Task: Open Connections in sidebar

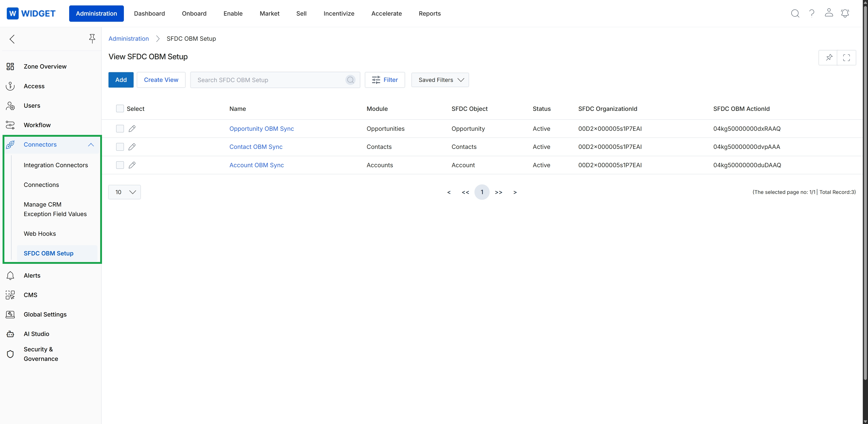Action: (x=41, y=185)
